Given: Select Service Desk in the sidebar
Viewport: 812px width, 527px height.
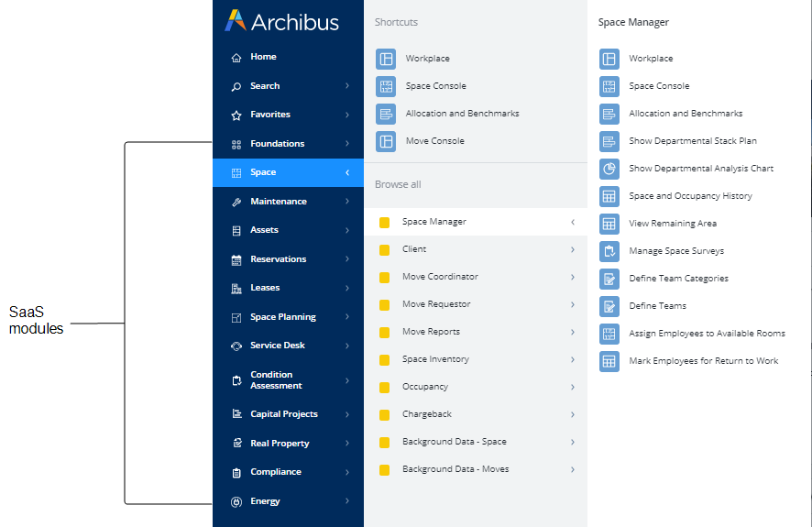Looking at the screenshot, I should (277, 346).
